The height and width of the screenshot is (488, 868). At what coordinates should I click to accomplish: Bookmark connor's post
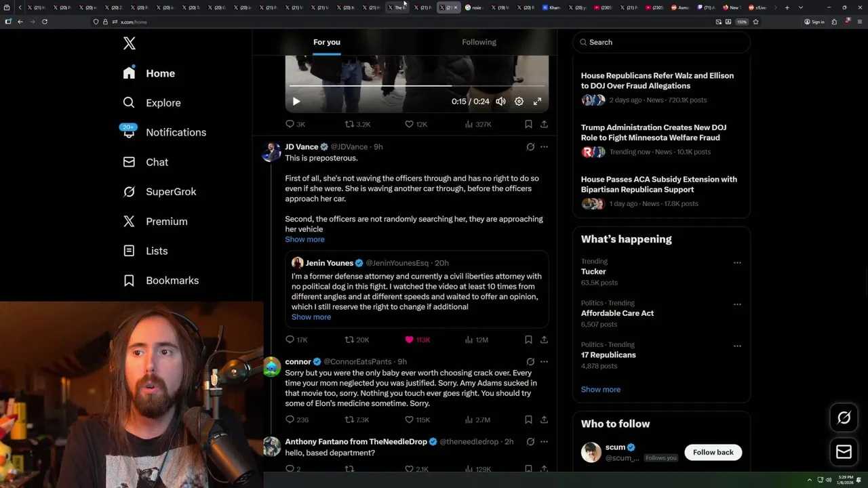click(x=528, y=420)
